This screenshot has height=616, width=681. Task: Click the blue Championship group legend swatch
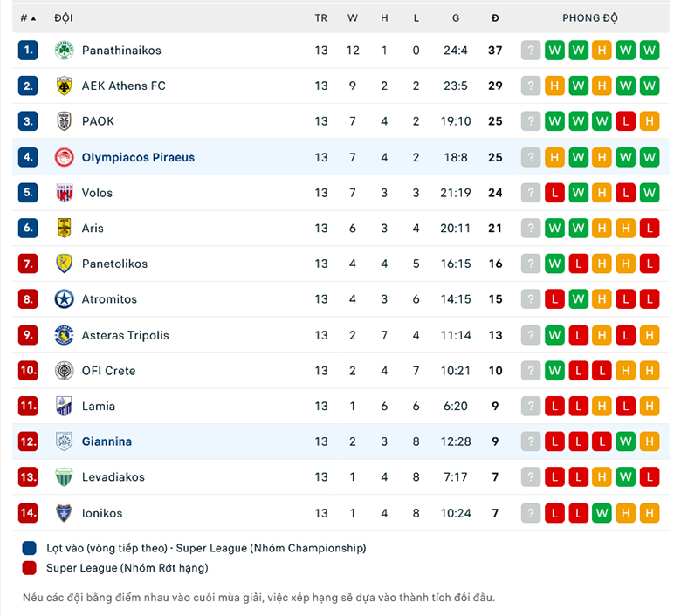29,548
